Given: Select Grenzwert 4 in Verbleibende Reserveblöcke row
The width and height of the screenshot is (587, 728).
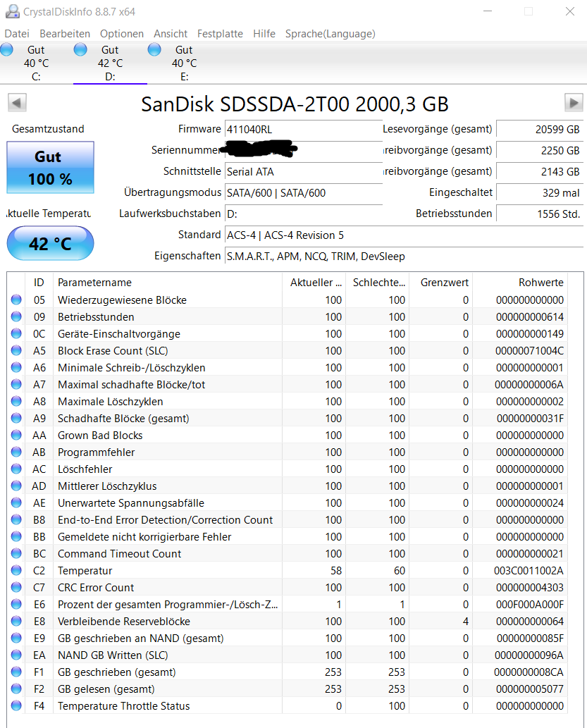Looking at the screenshot, I should click(x=466, y=621).
